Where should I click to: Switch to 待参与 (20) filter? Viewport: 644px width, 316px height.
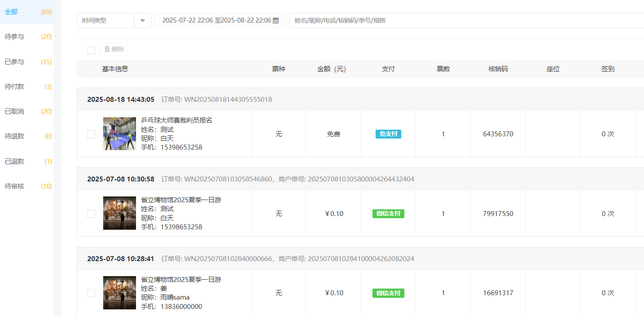coord(27,37)
